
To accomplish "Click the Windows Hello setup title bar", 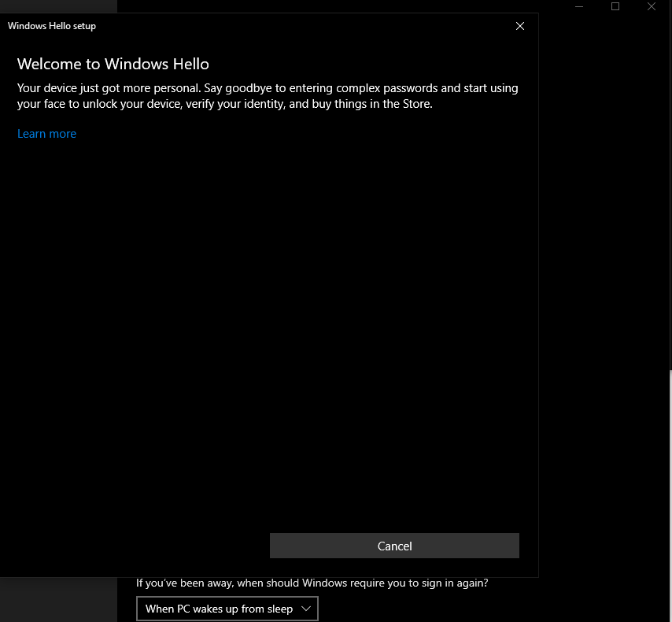I will pyautogui.click(x=51, y=26).
